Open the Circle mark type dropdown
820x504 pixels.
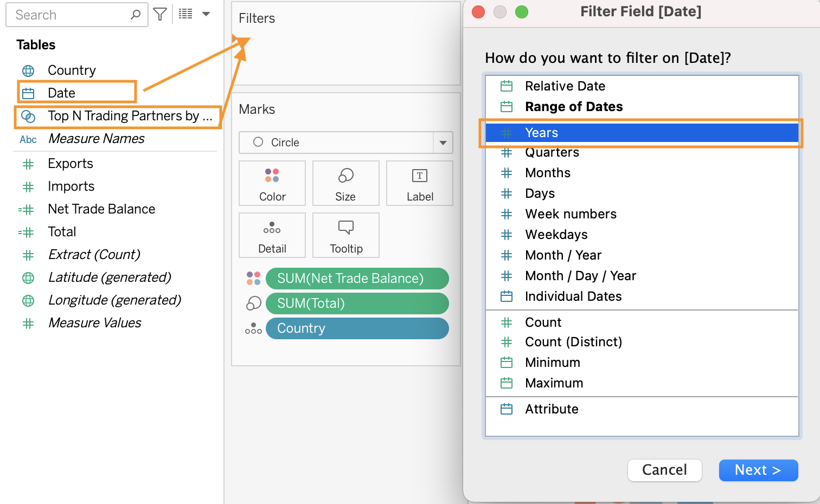click(443, 143)
